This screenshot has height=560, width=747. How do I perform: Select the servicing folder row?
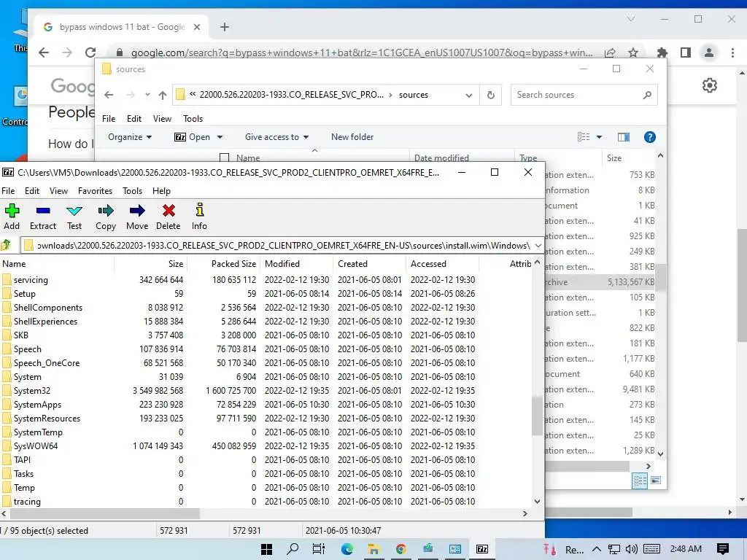[266, 280]
